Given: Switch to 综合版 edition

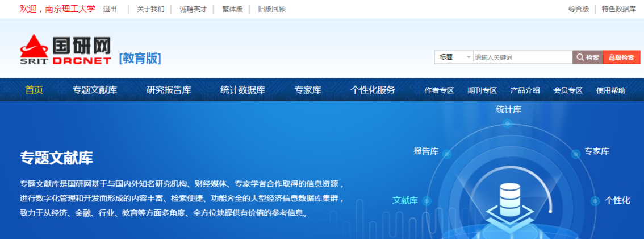Looking at the screenshot, I should (x=579, y=9).
